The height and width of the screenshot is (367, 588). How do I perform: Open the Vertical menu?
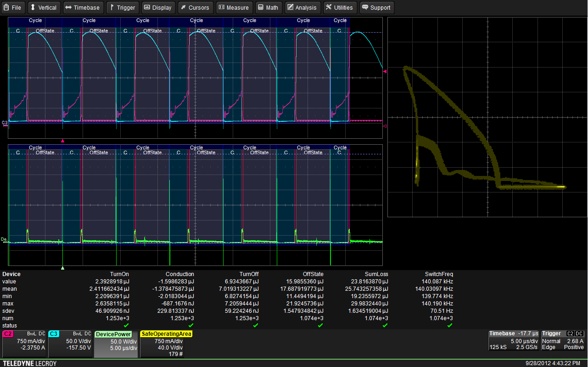pos(43,7)
